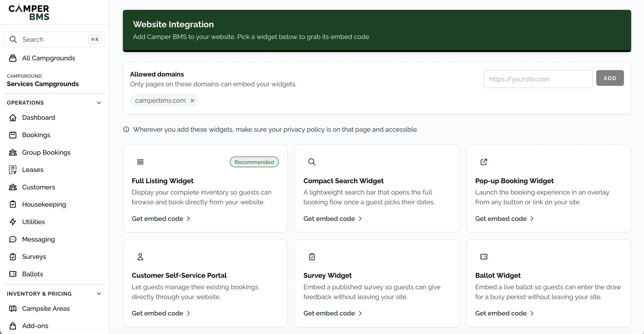Click the Dashboard home icon

coord(13,118)
